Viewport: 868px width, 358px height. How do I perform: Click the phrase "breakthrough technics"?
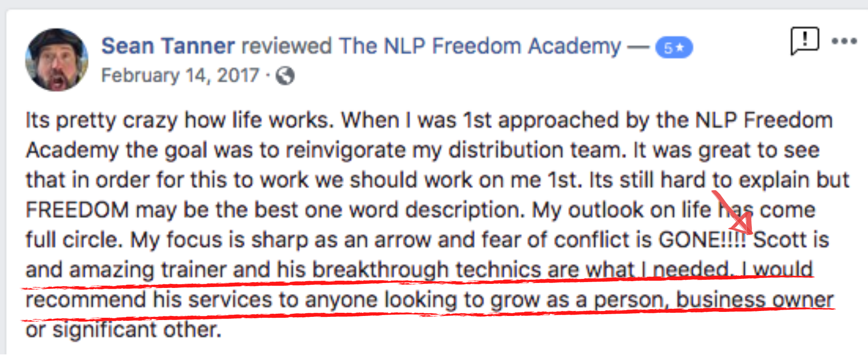click(426, 270)
